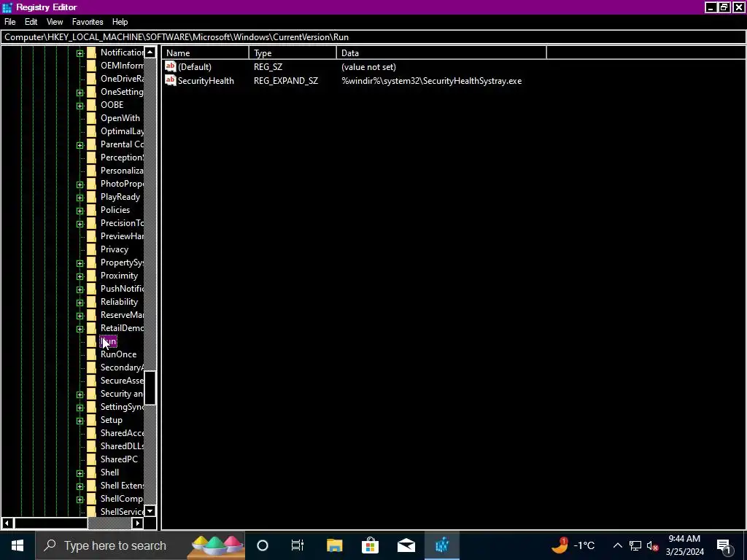Click tree scrollbar up arrow
The image size is (747, 560).
(x=150, y=52)
